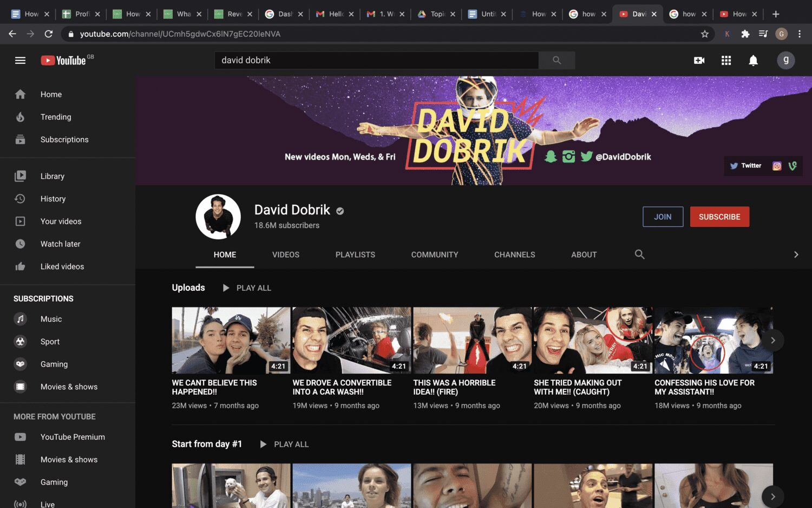The image size is (812, 508).
Task: Open CONFESSING HIS LOVE video title
Action: point(704,387)
